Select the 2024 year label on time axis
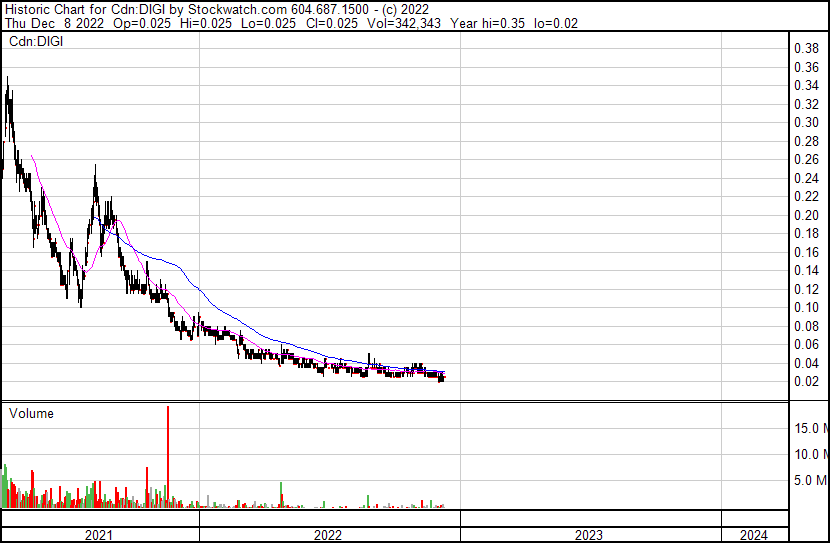The width and height of the screenshot is (830, 543). 754,534
